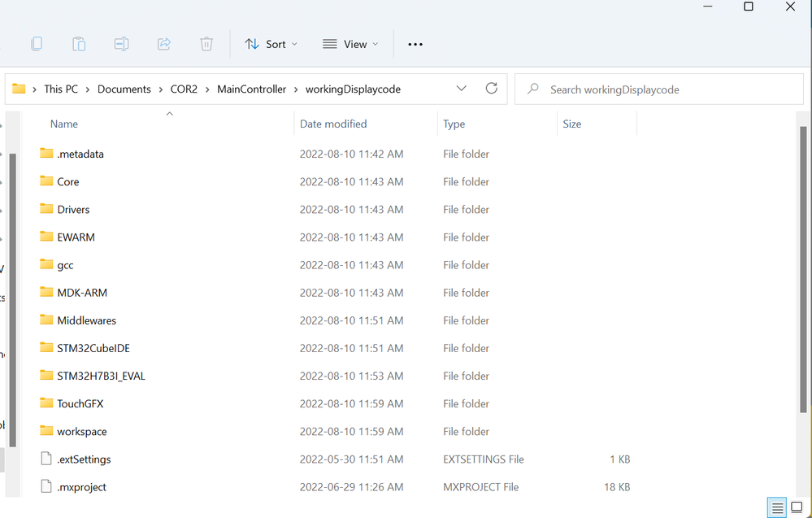This screenshot has width=812, height=518.
Task: Open the Sort dropdown menu
Action: pyautogui.click(x=271, y=44)
